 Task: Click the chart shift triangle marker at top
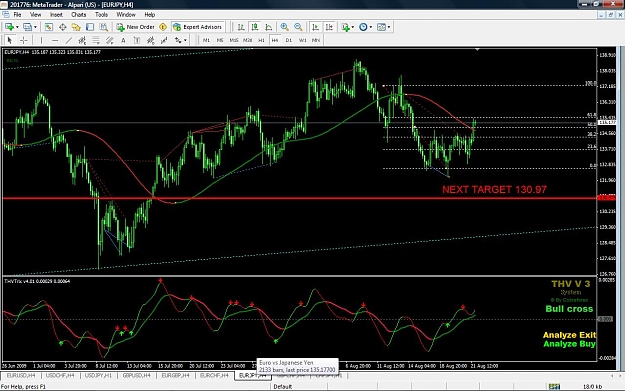[477, 50]
